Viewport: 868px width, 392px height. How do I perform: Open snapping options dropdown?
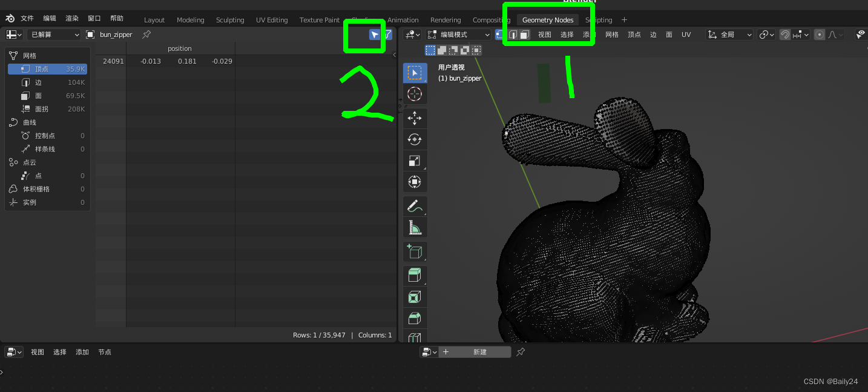coord(801,35)
